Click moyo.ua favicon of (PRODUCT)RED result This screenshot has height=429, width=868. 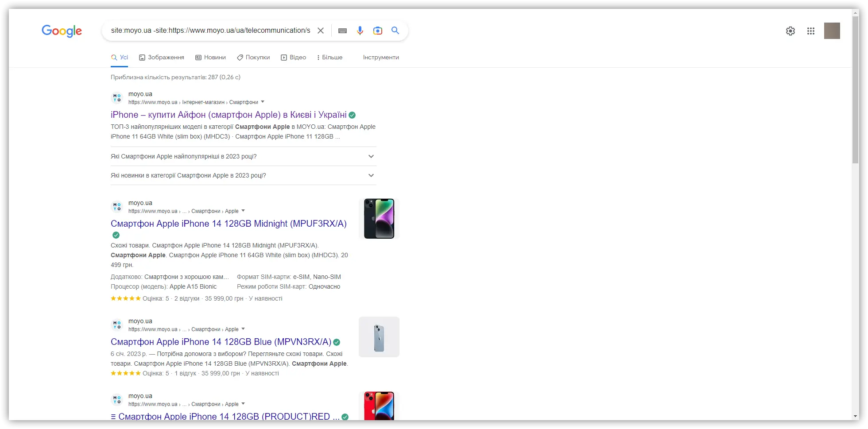(117, 400)
